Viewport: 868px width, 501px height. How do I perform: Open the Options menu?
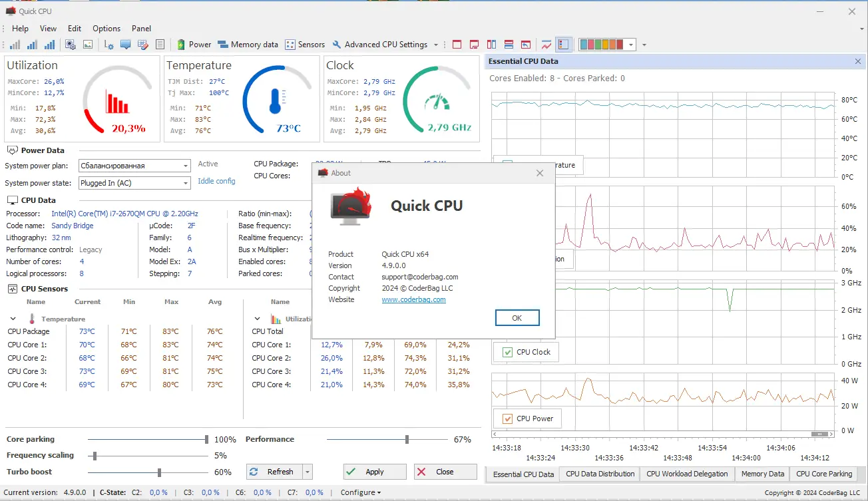click(107, 29)
